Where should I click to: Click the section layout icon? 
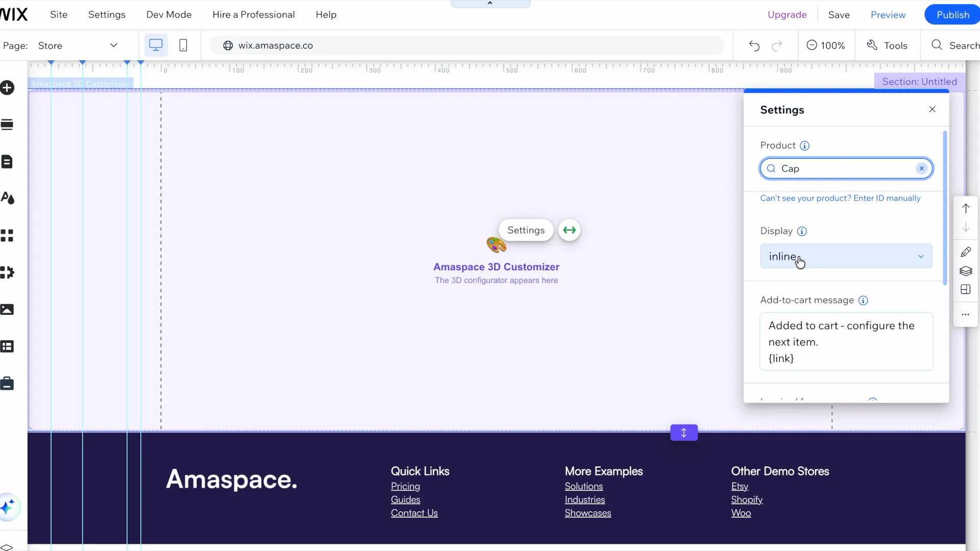coord(966,290)
